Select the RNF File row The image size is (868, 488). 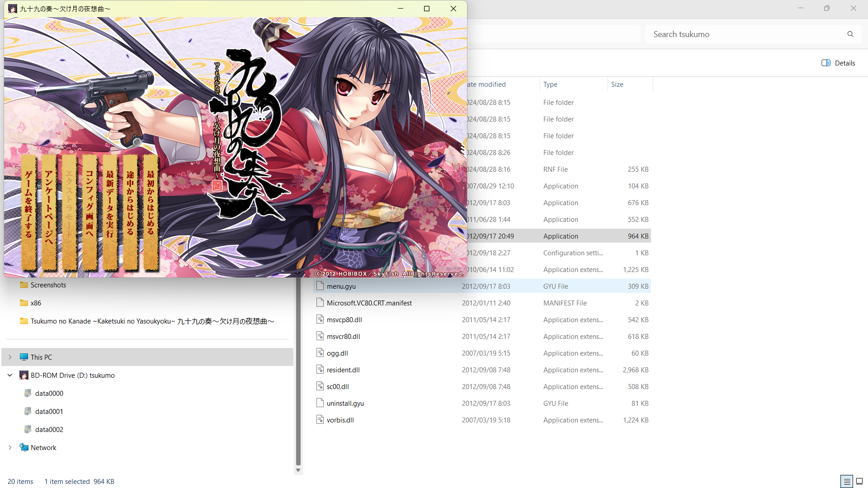click(559, 169)
